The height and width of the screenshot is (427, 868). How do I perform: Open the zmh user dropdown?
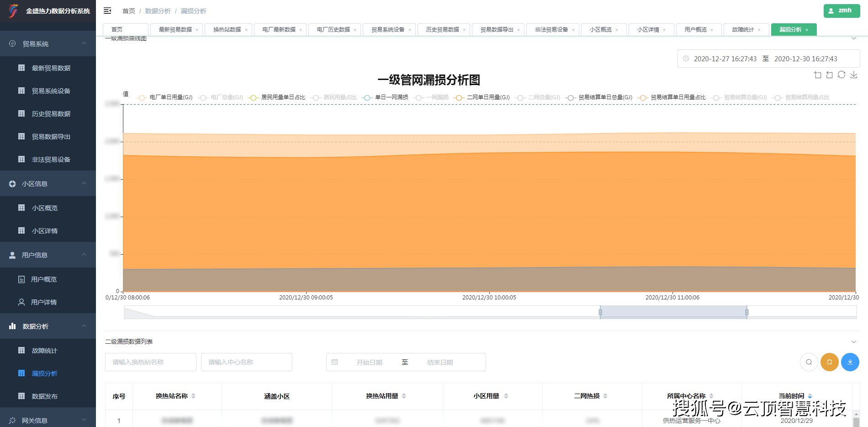pos(842,11)
